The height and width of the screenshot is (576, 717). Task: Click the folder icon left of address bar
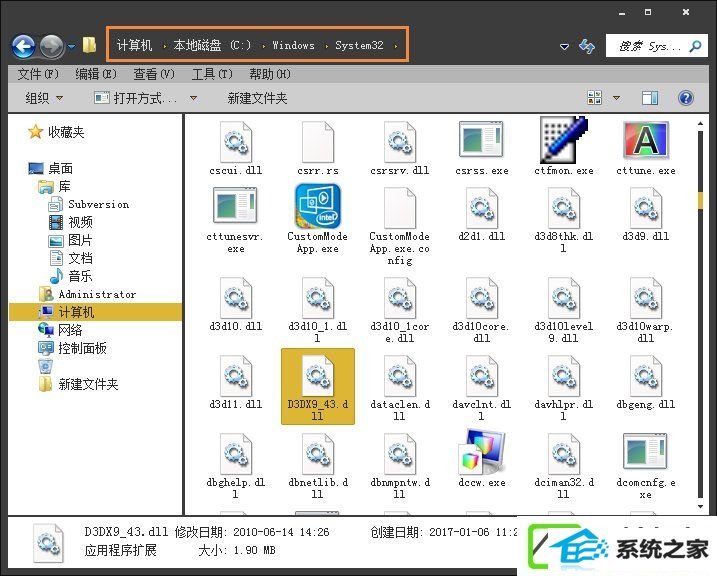pos(90,45)
